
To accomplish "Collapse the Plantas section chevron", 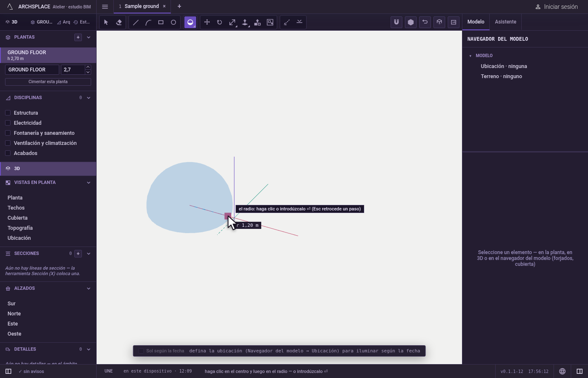I will point(89,37).
